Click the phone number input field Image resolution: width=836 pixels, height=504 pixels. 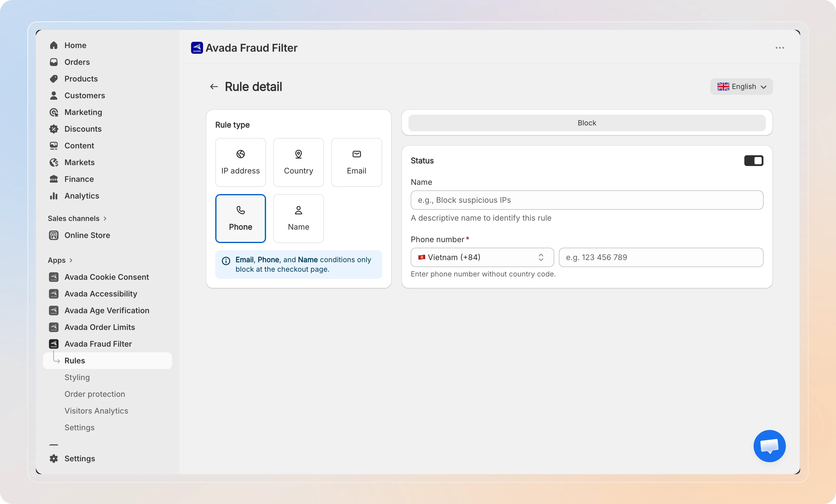coord(661,257)
